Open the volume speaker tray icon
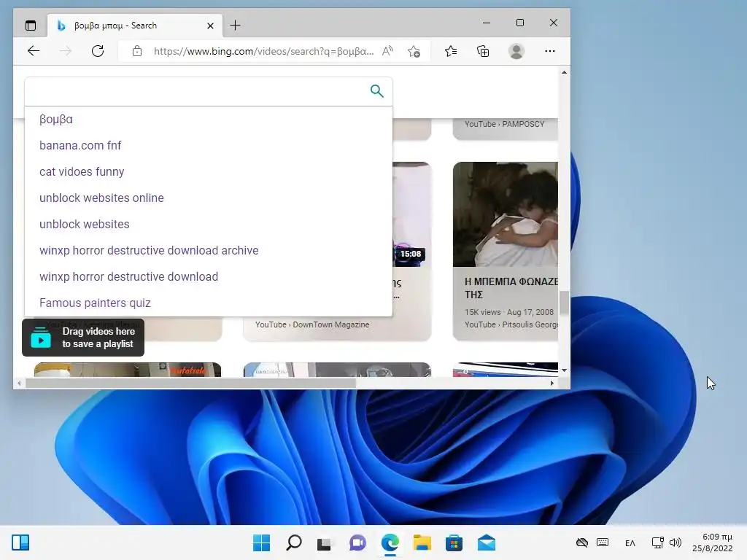Screen dimensions: 747x560 tap(675, 542)
